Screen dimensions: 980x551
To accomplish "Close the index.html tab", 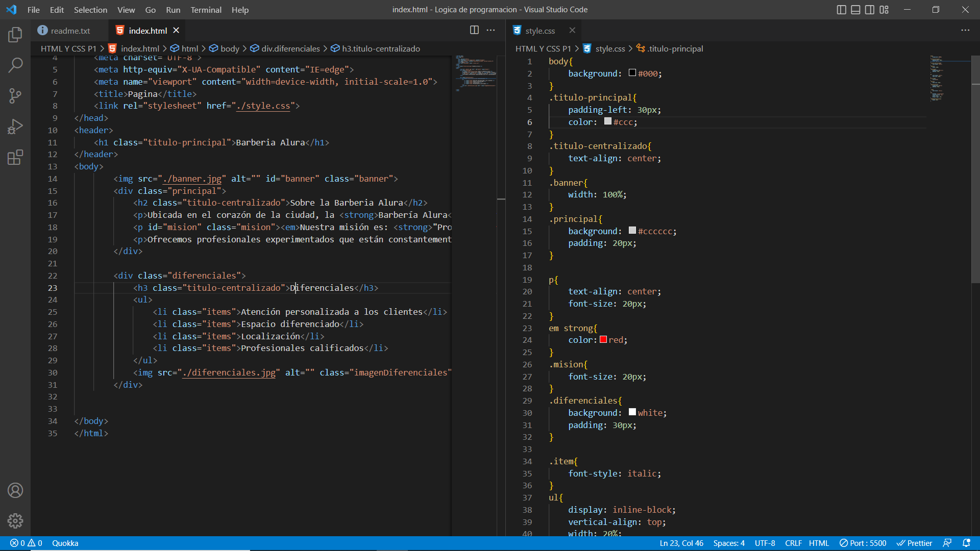I will pyautogui.click(x=176, y=31).
